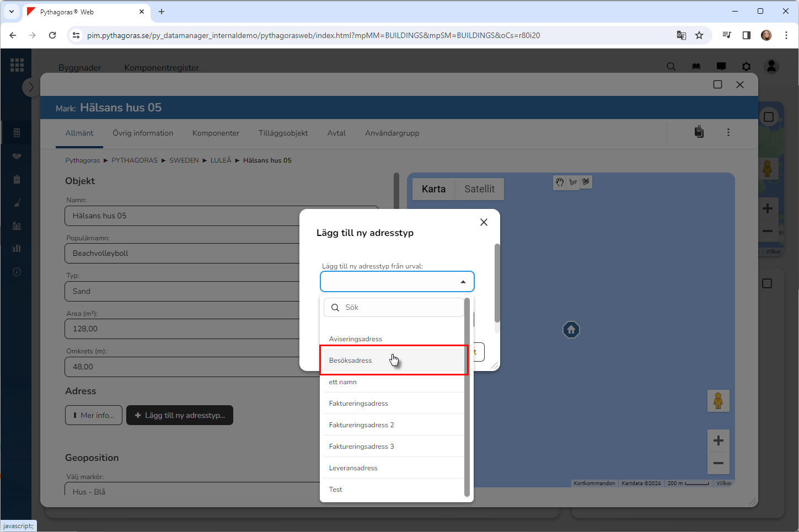Collapse the address type dropdown arrow
799x532 pixels.
[463, 282]
